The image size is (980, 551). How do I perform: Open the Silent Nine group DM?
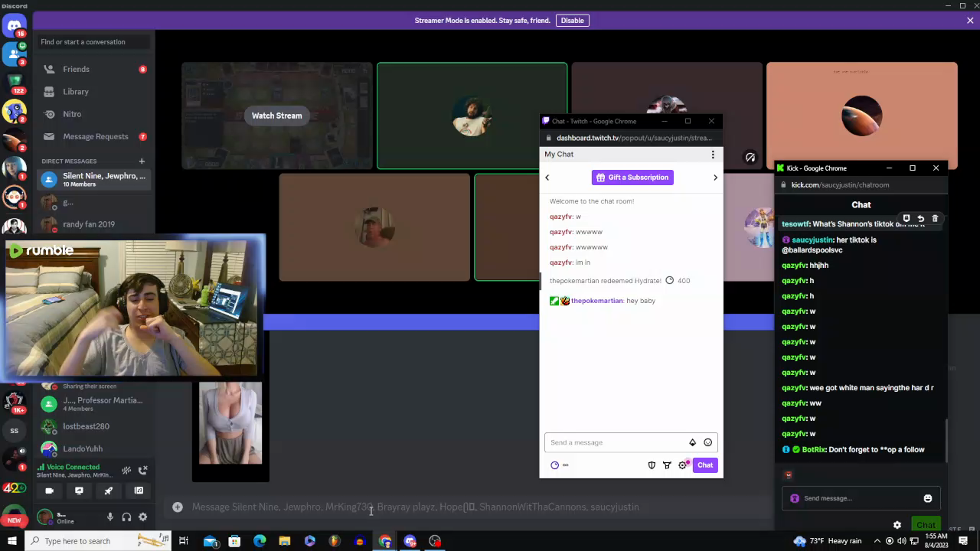coord(95,179)
